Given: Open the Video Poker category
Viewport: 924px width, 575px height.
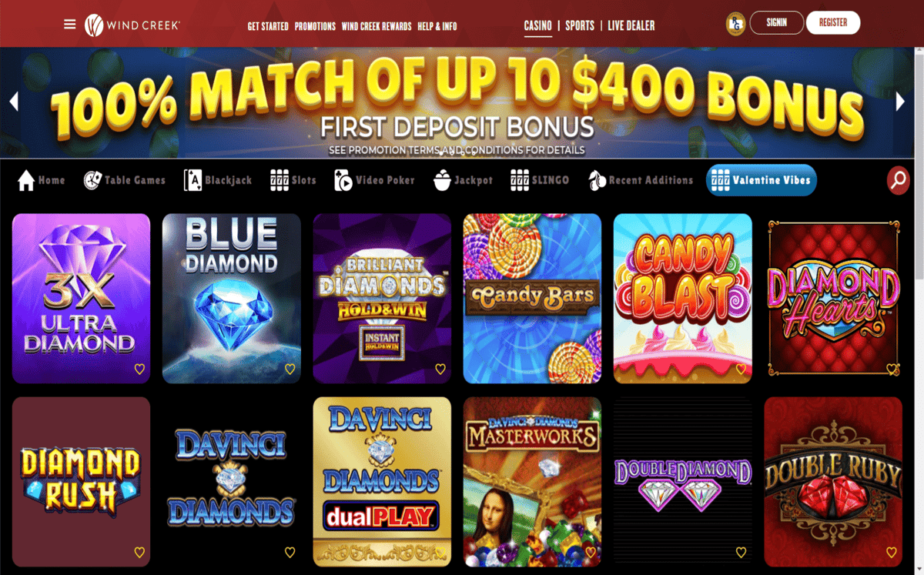Looking at the screenshot, I should [374, 180].
